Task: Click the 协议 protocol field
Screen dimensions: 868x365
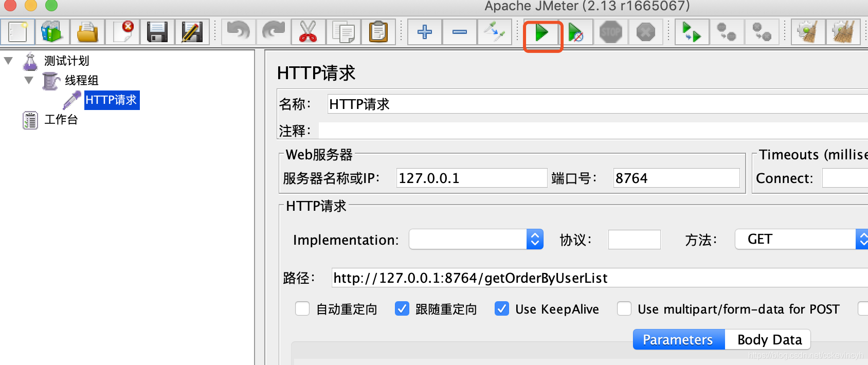Action: 634,240
